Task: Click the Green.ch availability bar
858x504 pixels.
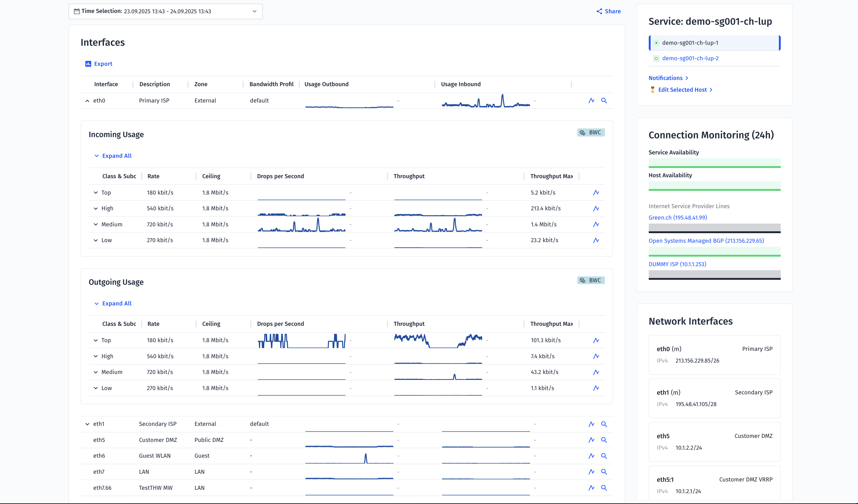Action: click(x=714, y=228)
